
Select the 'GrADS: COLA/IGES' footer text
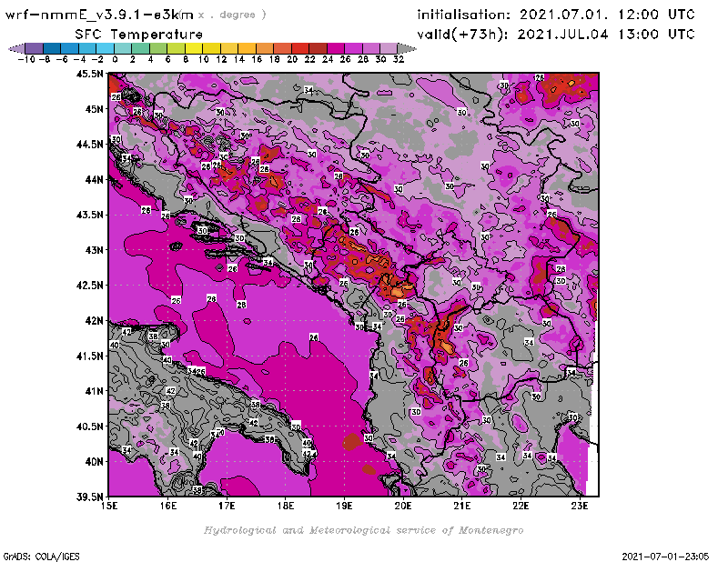click(x=41, y=557)
